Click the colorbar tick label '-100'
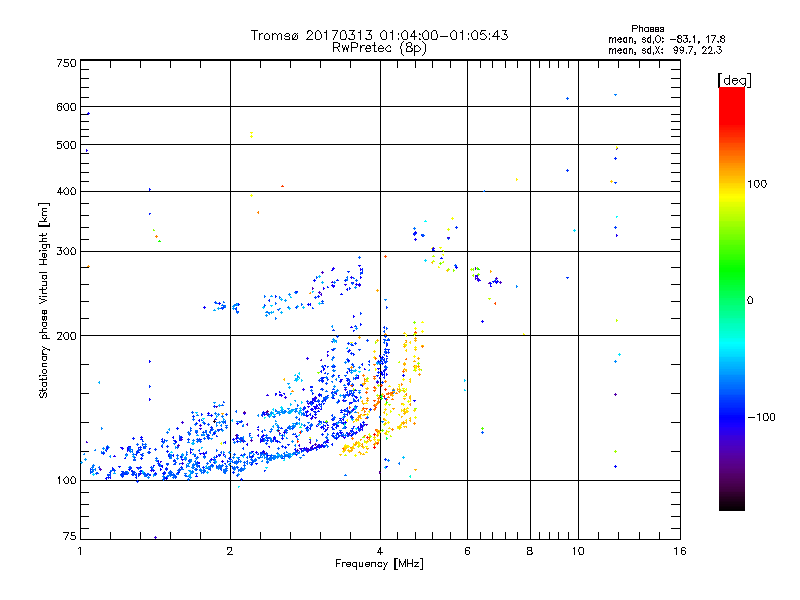This screenshot has width=800, height=600. (762, 417)
